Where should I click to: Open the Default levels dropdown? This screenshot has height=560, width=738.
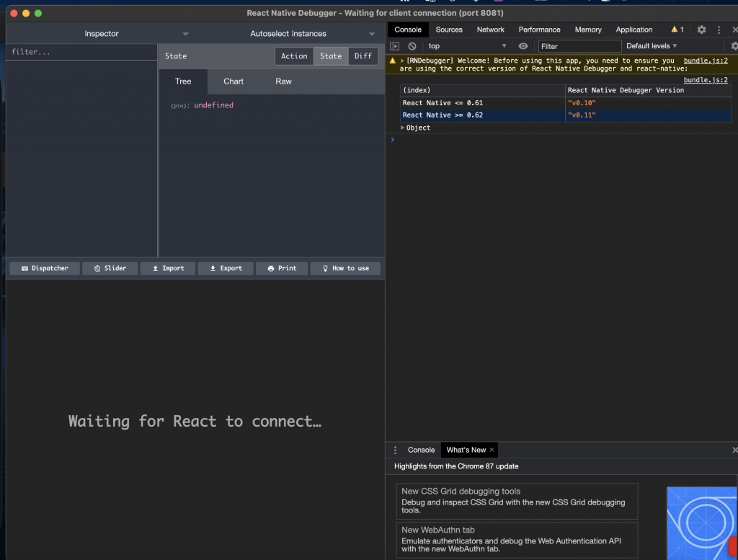[652, 46]
